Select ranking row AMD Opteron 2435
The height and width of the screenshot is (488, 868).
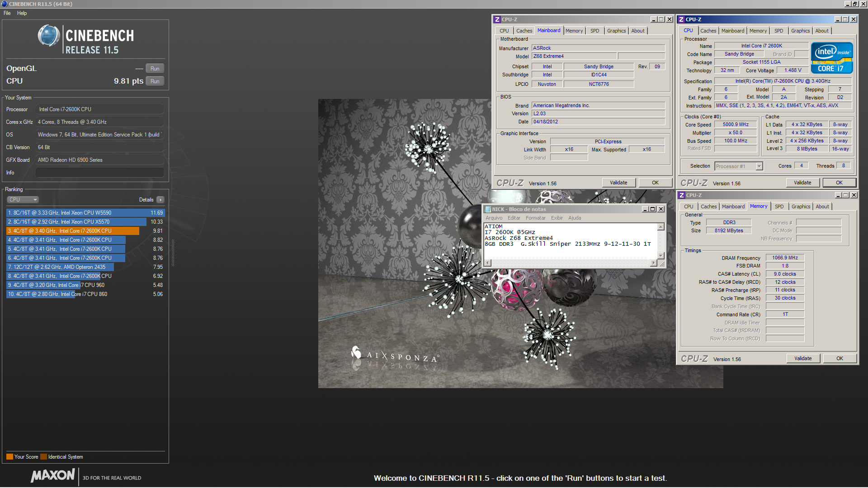tap(85, 267)
